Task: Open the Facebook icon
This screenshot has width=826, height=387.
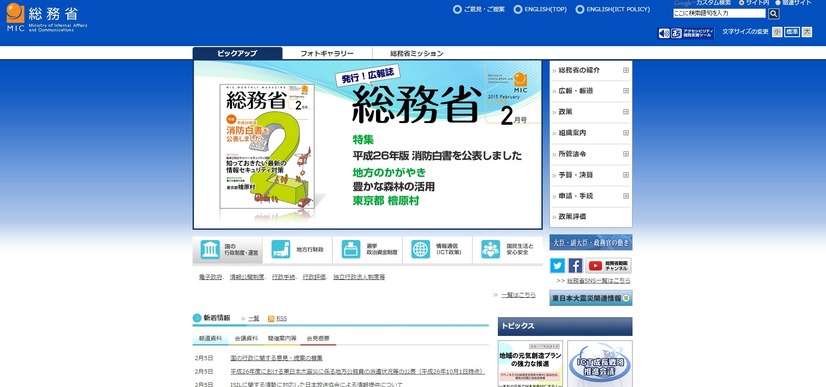Action: (x=575, y=265)
